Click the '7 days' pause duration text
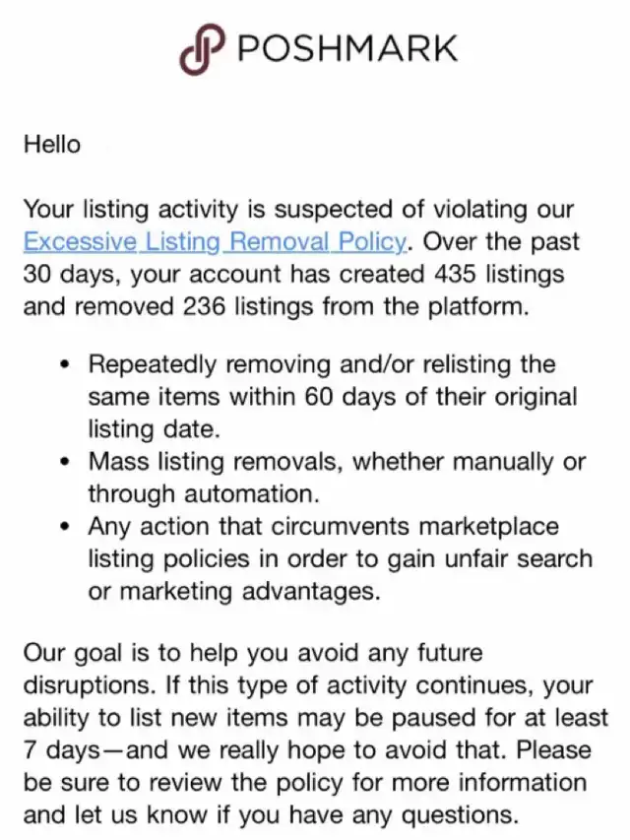Viewport: 630px width, 840px height. point(60,750)
